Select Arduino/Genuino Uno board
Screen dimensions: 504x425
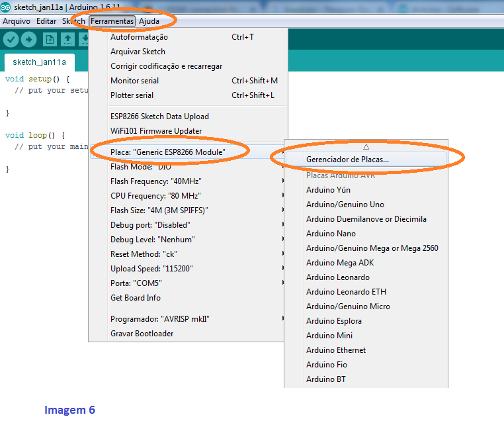[366, 205]
